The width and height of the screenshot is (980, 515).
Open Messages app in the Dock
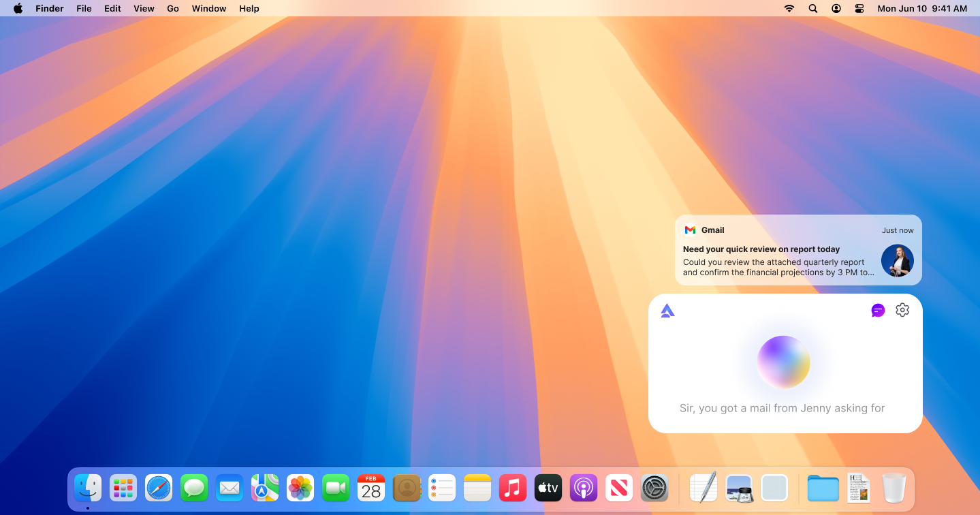(194, 488)
